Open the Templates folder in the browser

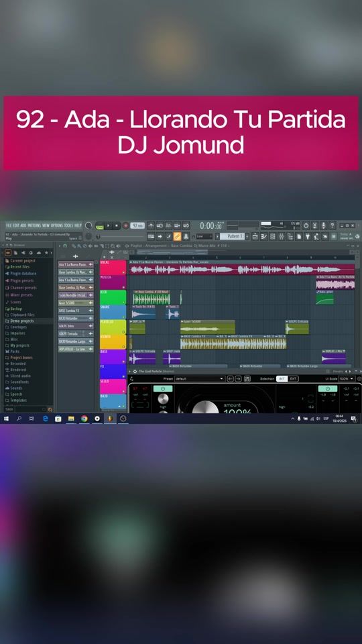15,400
